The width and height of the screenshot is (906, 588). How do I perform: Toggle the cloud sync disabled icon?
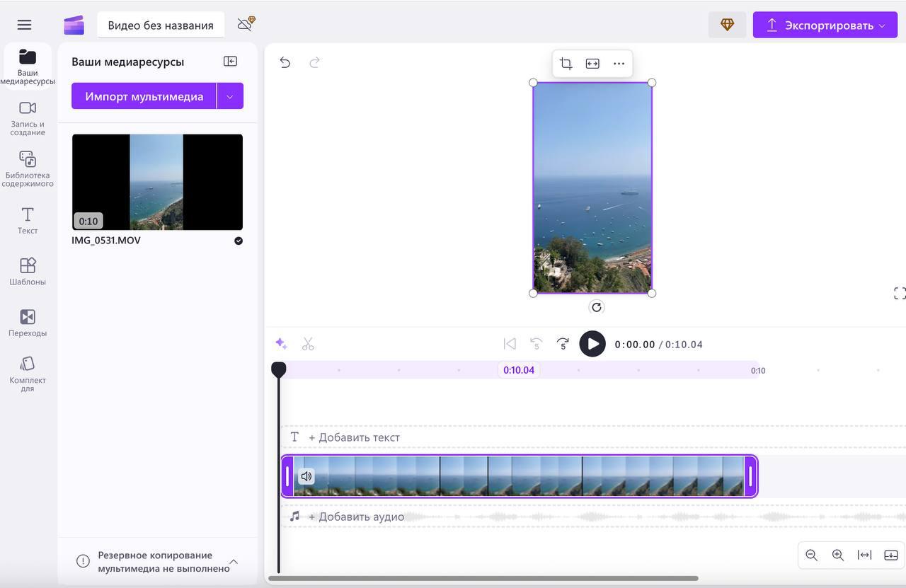(246, 24)
